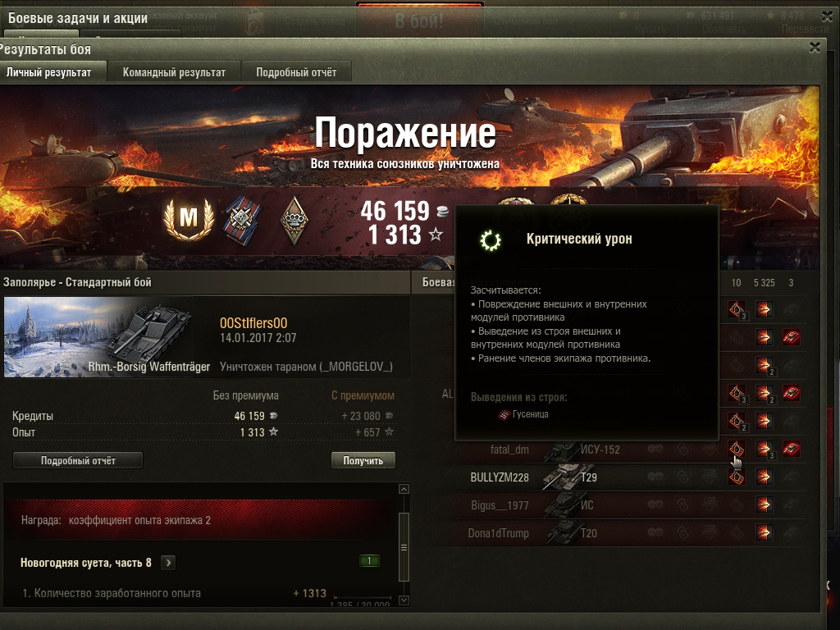Click destroyed tank icon in fatal_dm row
Screen dimensions: 840x630
[x=792, y=449]
